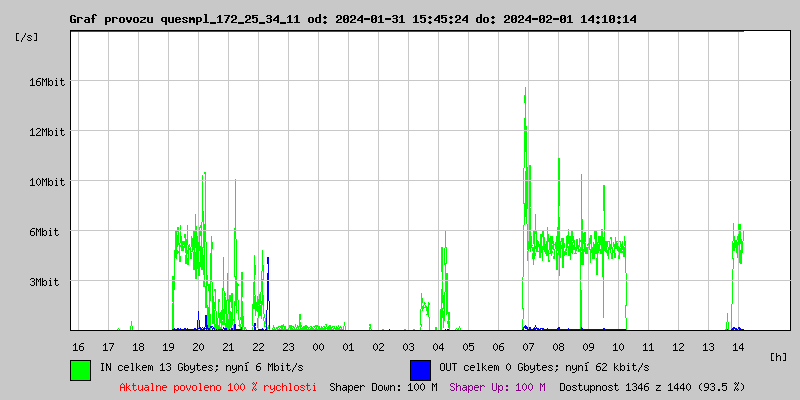Screen dimensions: 800x400
Task: Click the blue OUT legend swatch
Action: [x=420, y=369]
